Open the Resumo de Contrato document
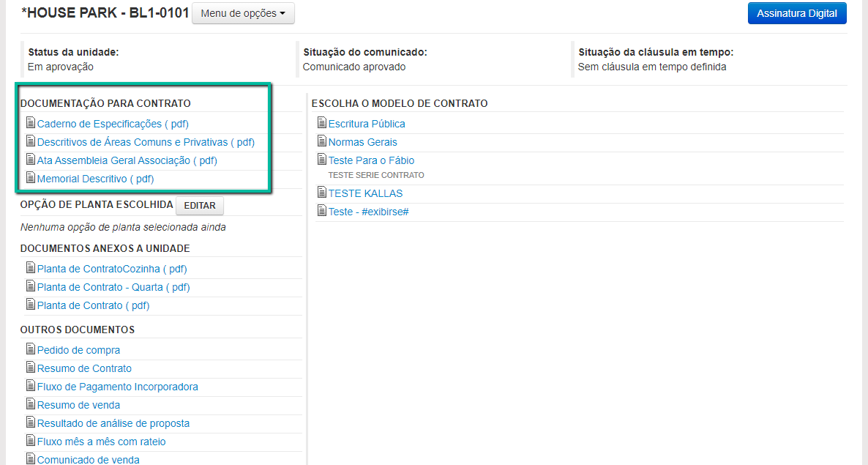The image size is (868, 465). click(x=84, y=368)
